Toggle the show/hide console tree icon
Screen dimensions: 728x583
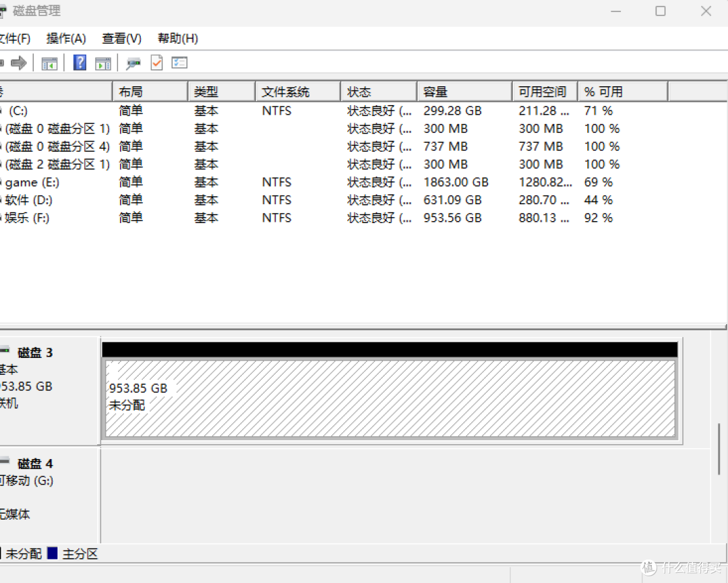pyautogui.click(x=49, y=62)
